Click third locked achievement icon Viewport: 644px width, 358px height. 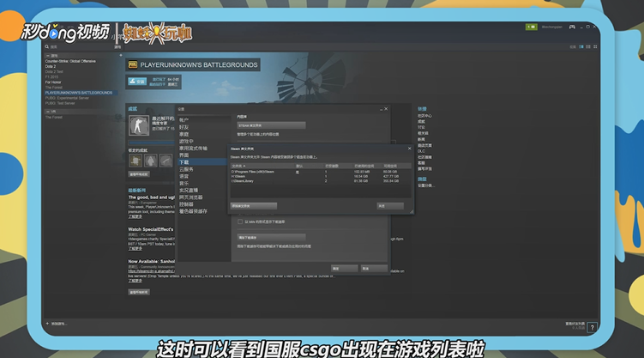166,161
